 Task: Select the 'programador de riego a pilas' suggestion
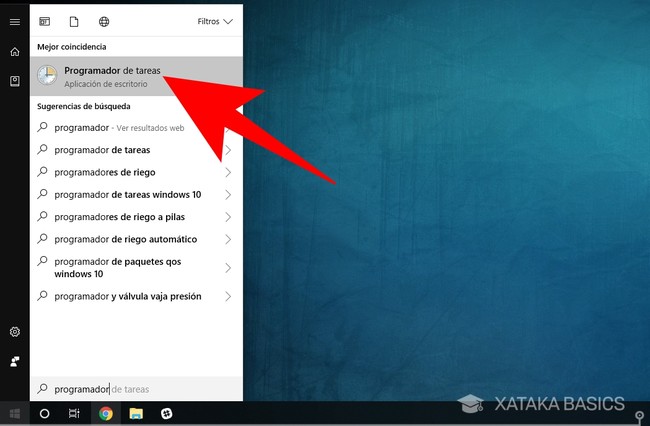(119, 217)
